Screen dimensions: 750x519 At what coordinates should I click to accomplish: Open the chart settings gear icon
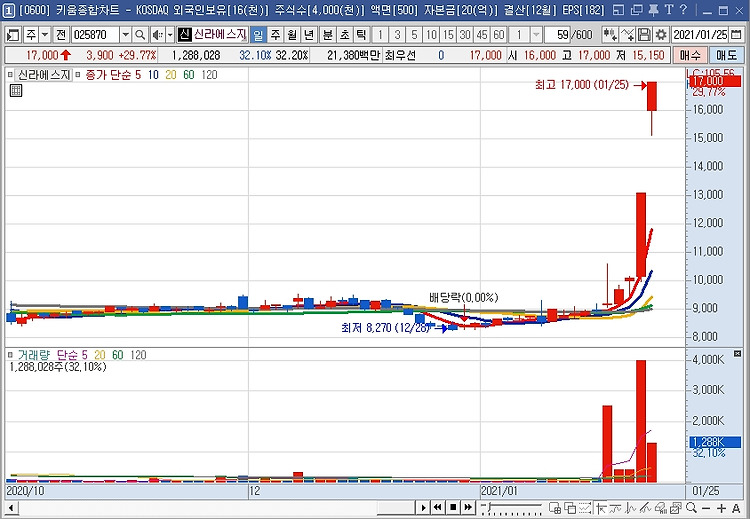click(x=661, y=34)
